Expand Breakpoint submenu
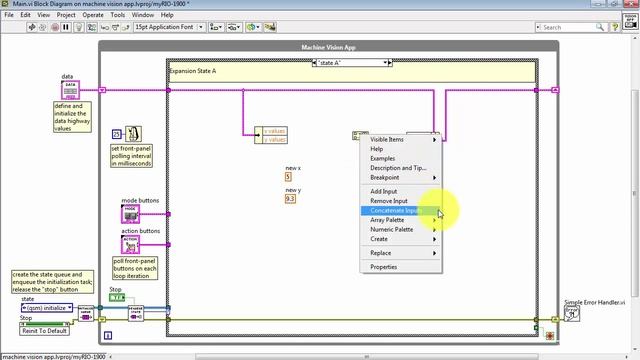This screenshot has width=640, height=360. point(401,178)
